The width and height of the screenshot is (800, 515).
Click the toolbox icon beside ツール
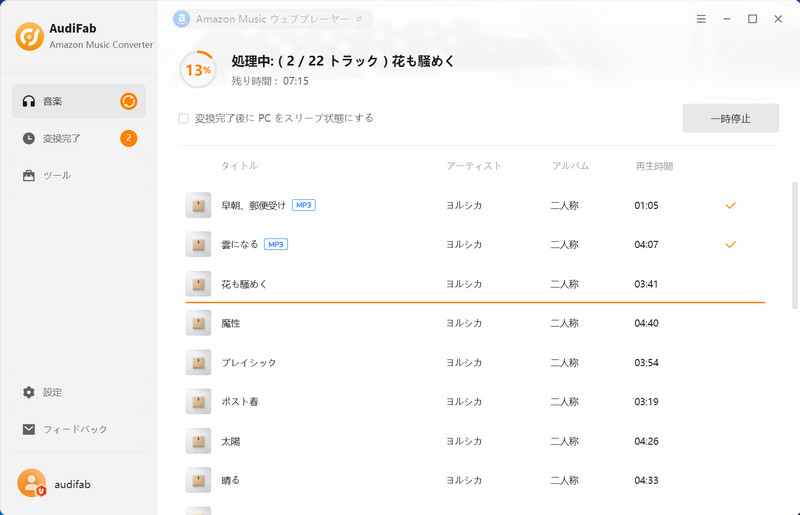pos(29,175)
